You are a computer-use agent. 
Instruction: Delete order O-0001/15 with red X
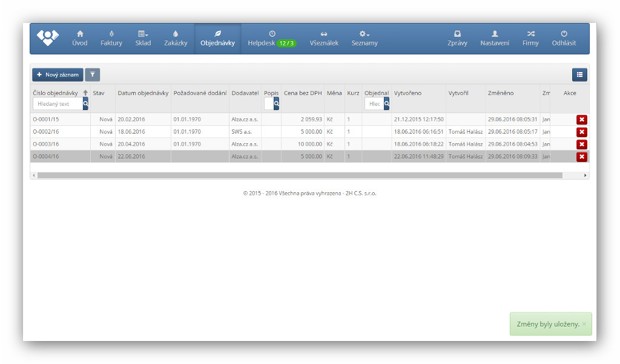click(582, 120)
